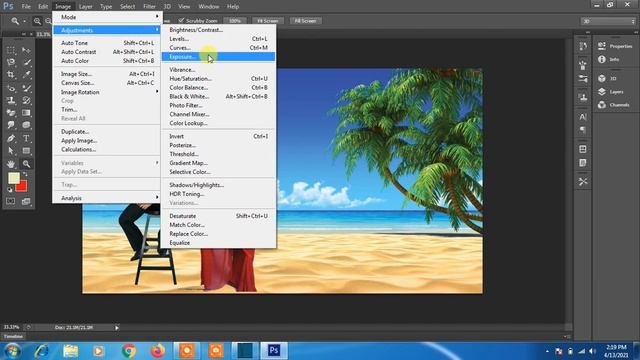Image resolution: width=640 pixels, height=360 pixels.
Task: Open the Tool Presets panel icon
Action: (583, 182)
